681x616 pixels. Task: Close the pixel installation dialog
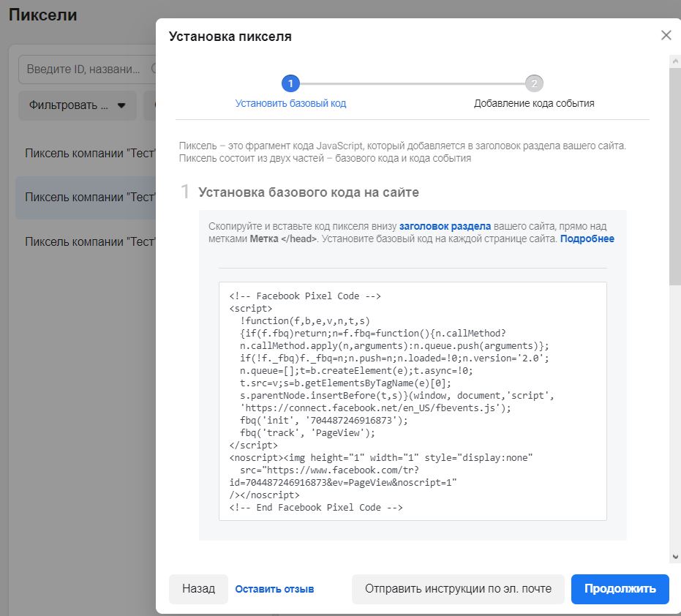coord(666,35)
